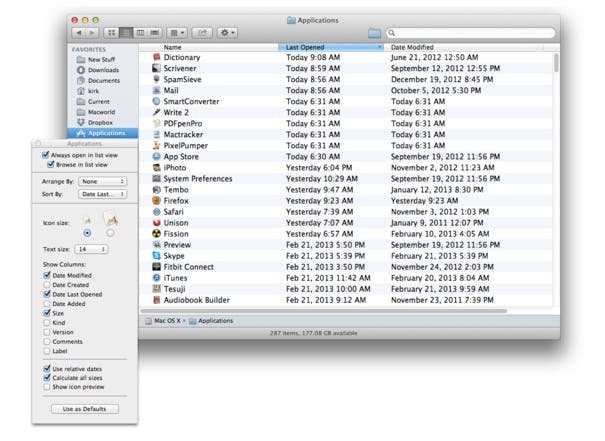The image size is (605, 441).
Task: Click the App Store icon in list
Action: click(x=156, y=157)
